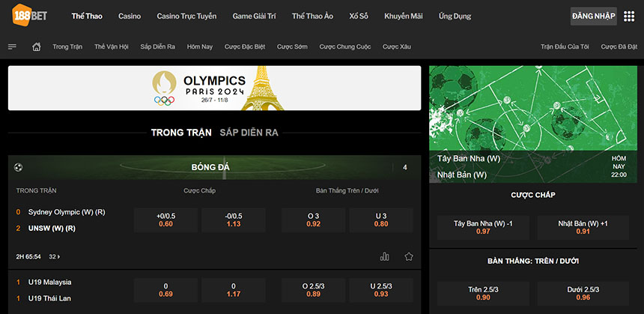Click Sydney Olympic (W) (R) team name
The width and height of the screenshot is (644, 314).
coord(67,212)
